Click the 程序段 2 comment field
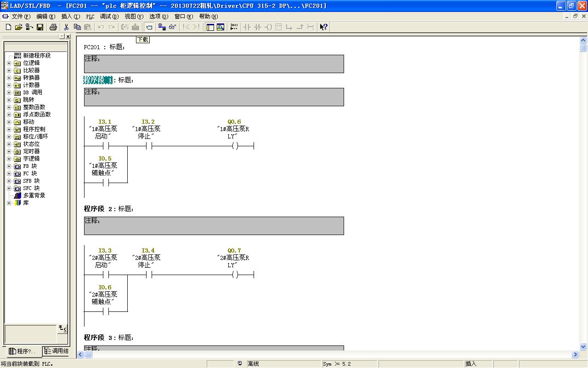 click(214, 226)
